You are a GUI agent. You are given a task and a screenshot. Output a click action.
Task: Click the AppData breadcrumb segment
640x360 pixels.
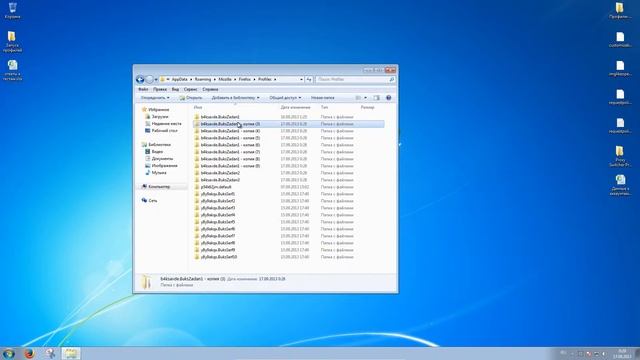[x=180, y=79]
